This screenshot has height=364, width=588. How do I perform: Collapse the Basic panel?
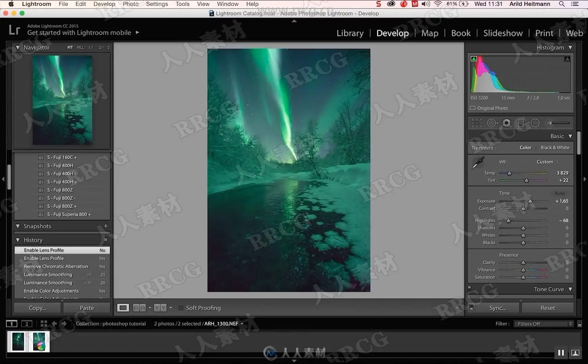pyautogui.click(x=570, y=136)
